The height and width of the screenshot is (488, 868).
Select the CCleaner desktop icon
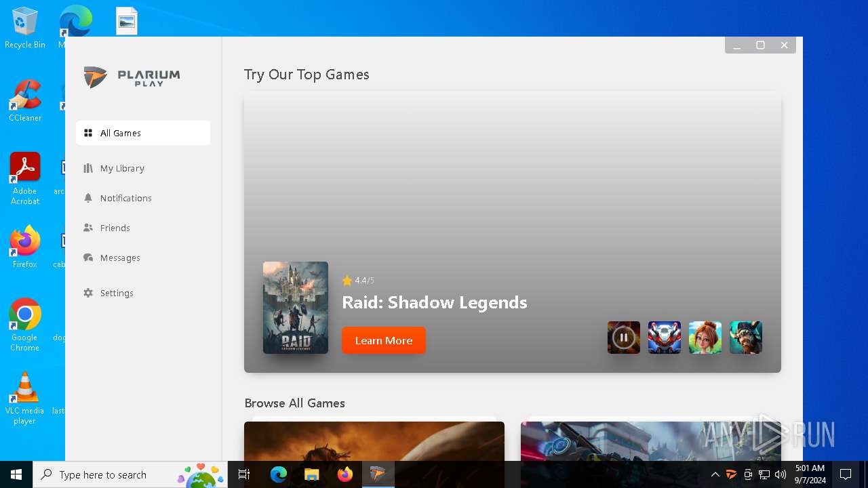(x=24, y=101)
